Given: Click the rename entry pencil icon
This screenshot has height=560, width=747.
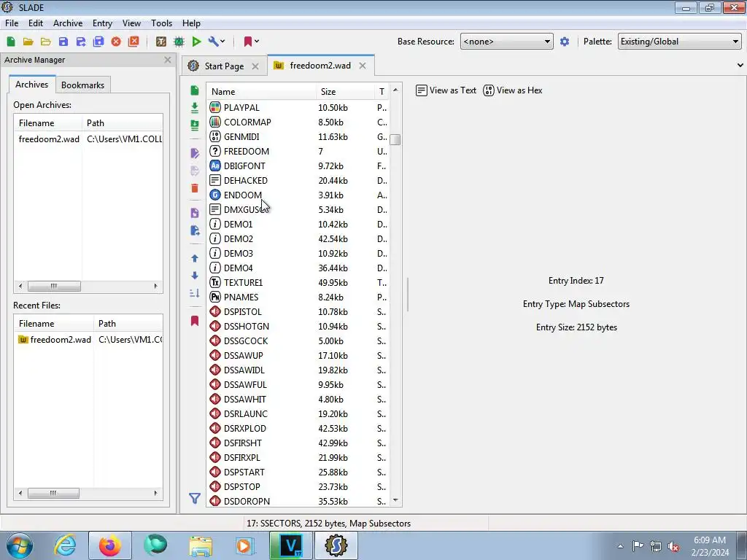Looking at the screenshot, I should coord(194,153).
